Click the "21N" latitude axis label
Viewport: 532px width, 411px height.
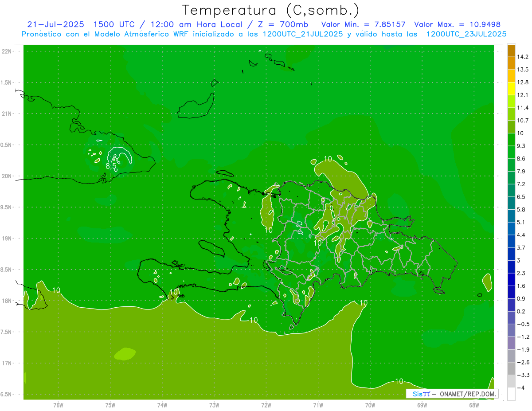pyautogui.click(x=7, y=114)
